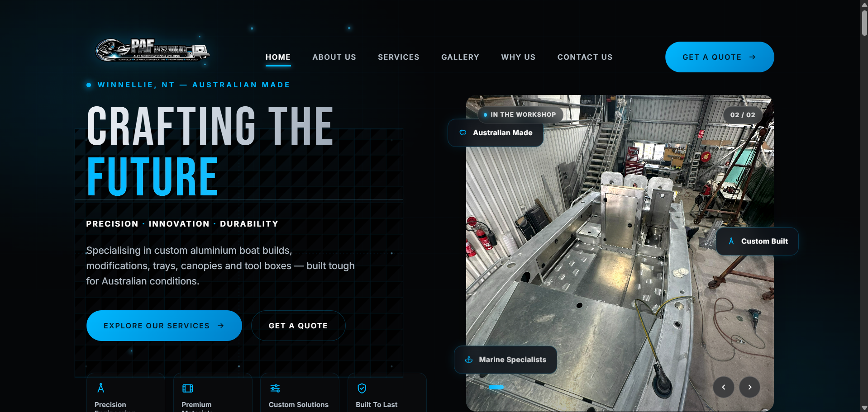Click the PRECISION · INNOVATION · DURABILITY line

tap(182, 224)
